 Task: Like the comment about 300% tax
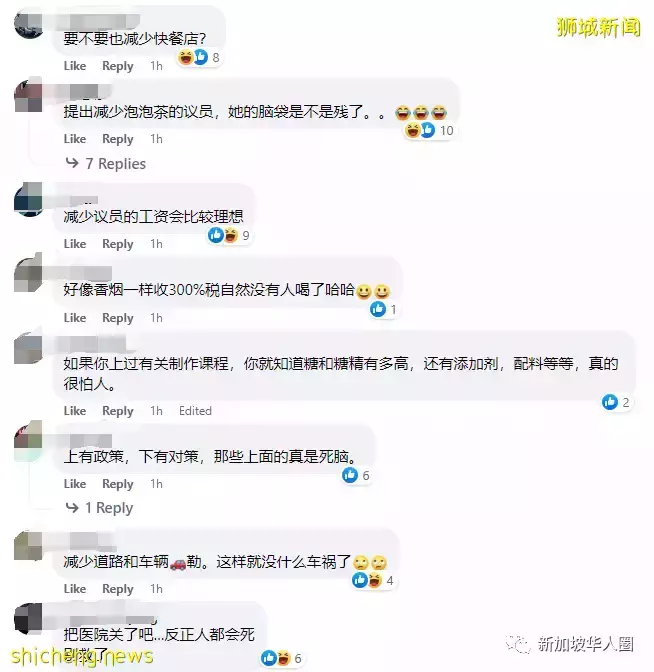[x=75, y=318]
